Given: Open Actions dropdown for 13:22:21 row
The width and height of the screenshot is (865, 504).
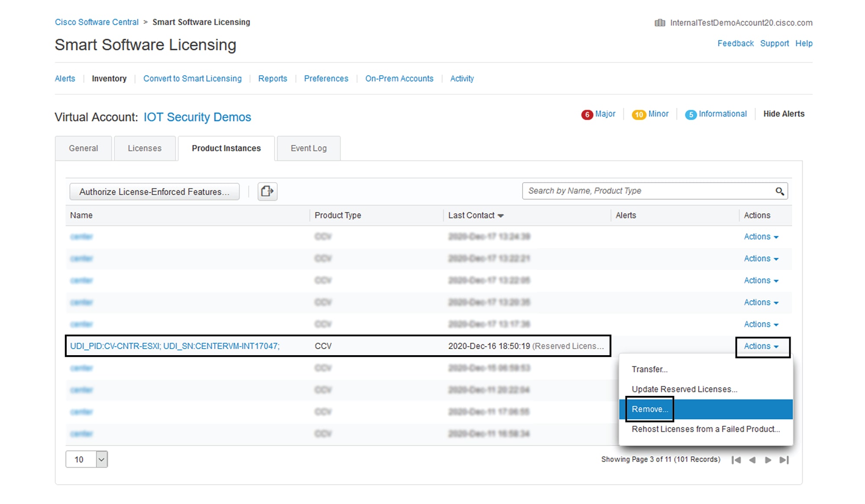Looking at the screenshot, I should click(761, 259).
